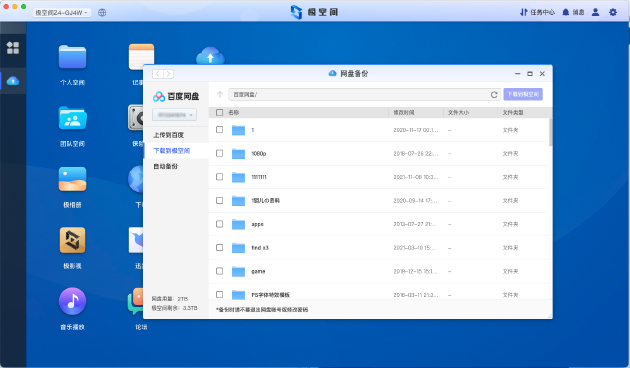630x368 pixels.
Task: Check the box for folder 1080p
Action: [219, 153]
